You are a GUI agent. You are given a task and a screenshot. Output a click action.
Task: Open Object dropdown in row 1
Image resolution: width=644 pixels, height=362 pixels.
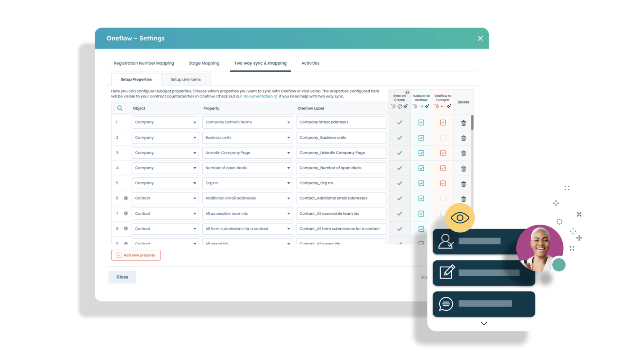[x=165, y=122]
